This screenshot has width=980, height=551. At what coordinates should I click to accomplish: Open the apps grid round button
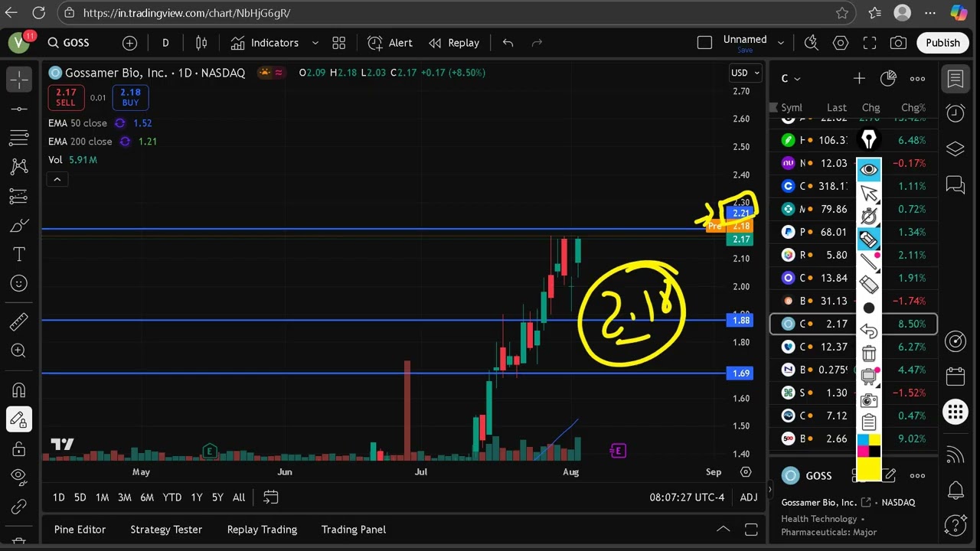point(955,412)
